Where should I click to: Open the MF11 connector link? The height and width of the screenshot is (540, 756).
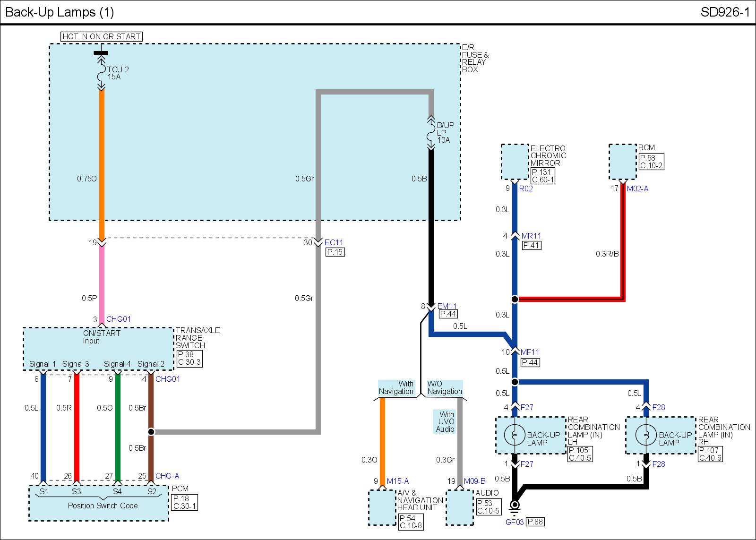(530, 352)
